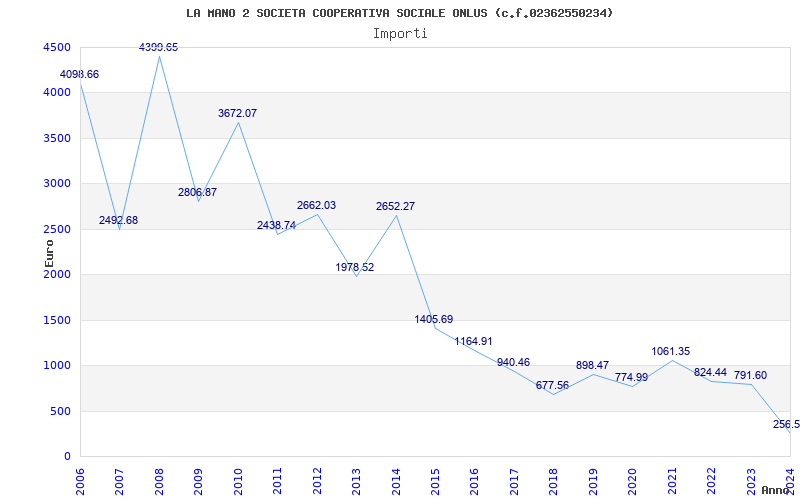800x500 pixels.
Task: Select data label 1978.52
Action: point(355,267)
